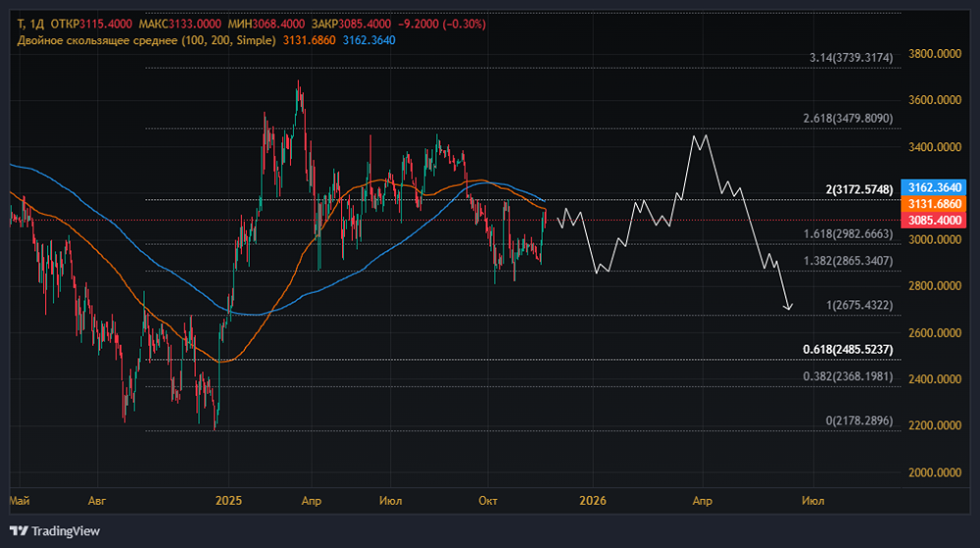Select Fibonacci level 2.618(3479.8090)
This screenshot has height=548, width=980.
pos(848,118)
